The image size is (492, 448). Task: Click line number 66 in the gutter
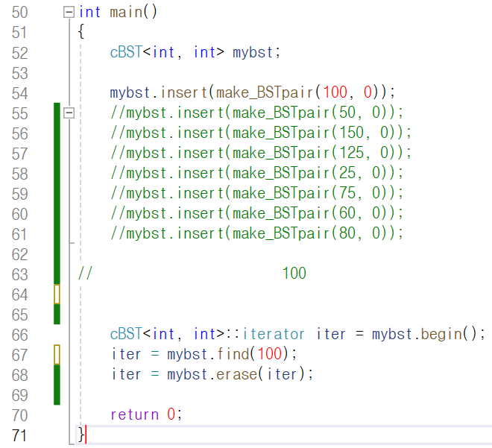click(20, 335)
